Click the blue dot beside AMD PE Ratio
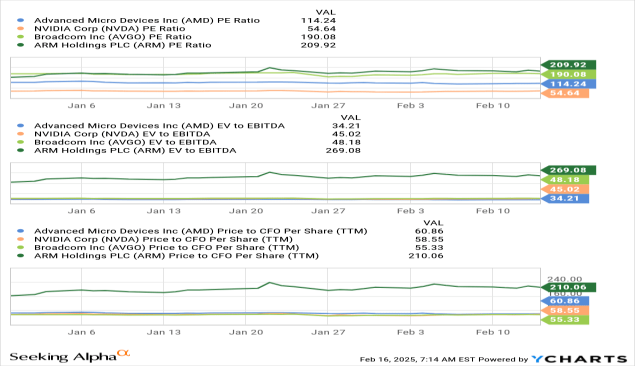The image size is (635, 366). [21, 20]
